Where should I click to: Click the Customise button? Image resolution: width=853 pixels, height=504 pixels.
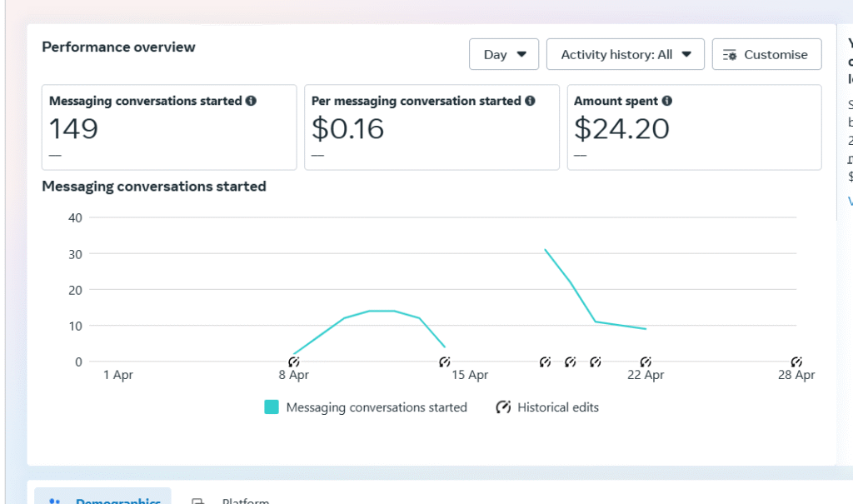[766, 54]
